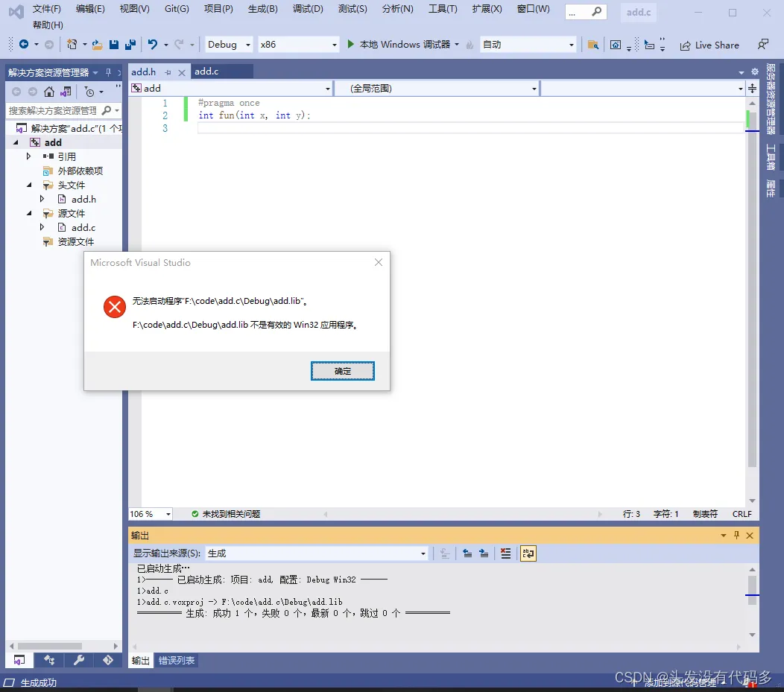This screenshot has height=692, width=784.
Task: Select 外部依赖项 in the tree
Action: pyautogui.click(x=80, y=171)
